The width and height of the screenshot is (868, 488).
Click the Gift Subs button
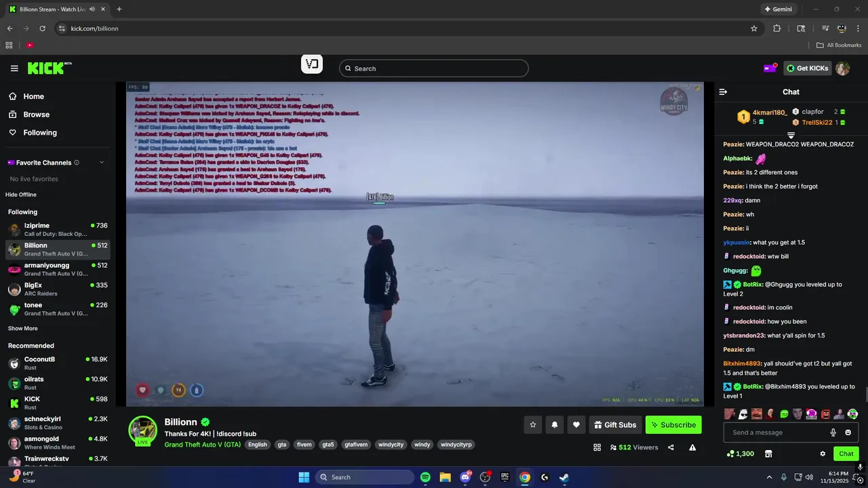[615, 425]
